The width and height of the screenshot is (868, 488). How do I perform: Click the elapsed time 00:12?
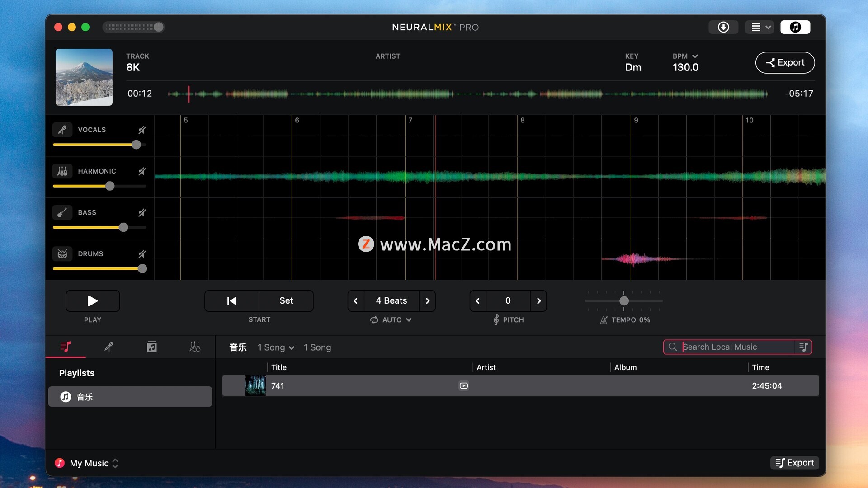tap(140, 94)
